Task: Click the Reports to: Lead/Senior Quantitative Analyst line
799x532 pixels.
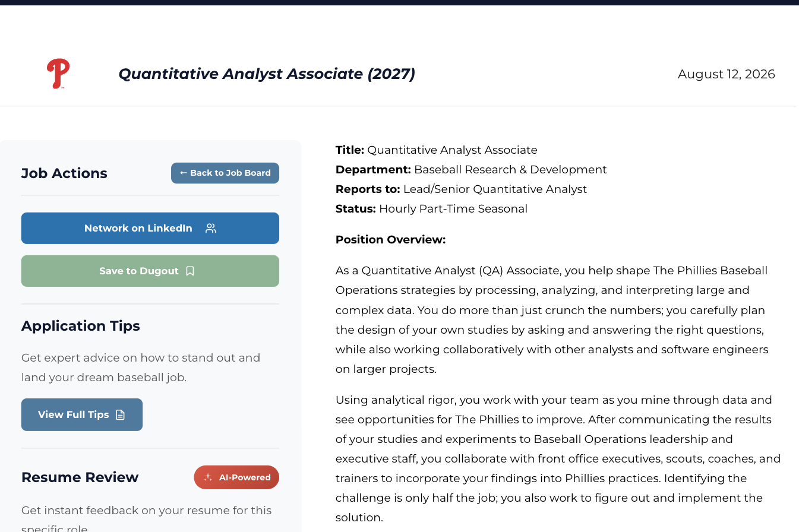Action: point(461,189)
